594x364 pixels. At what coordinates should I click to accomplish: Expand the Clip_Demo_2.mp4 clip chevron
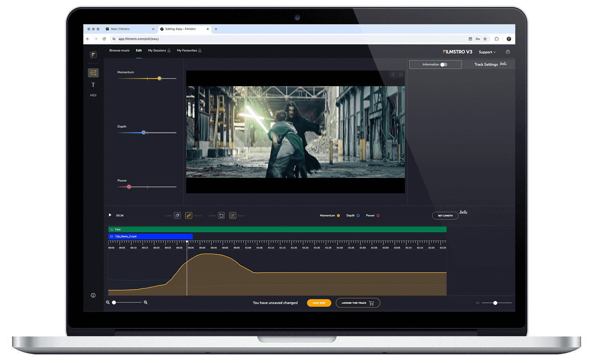pyautogui.click(x=111, y=236)
